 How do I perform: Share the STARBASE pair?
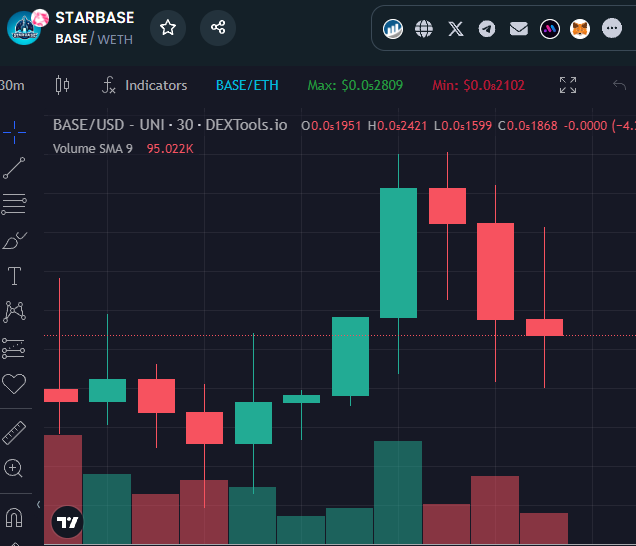click(218, 28)
